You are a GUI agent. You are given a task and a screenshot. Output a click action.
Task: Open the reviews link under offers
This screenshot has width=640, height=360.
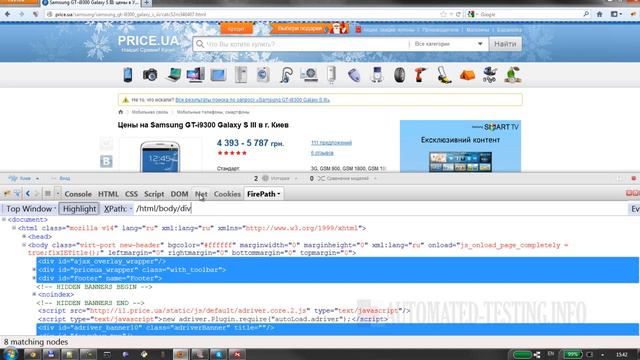click(x=322, y=153)
